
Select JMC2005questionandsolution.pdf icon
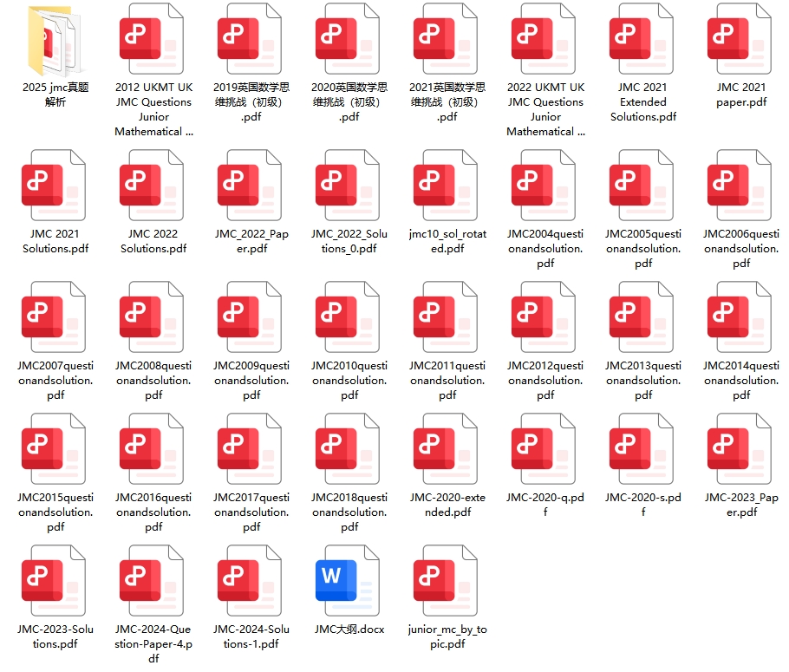click(x=642, y=186)
